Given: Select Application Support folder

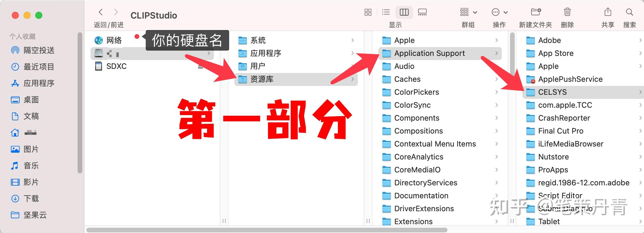Looking at the screenshot, I should pyautogui.click(x=440, y=53).
